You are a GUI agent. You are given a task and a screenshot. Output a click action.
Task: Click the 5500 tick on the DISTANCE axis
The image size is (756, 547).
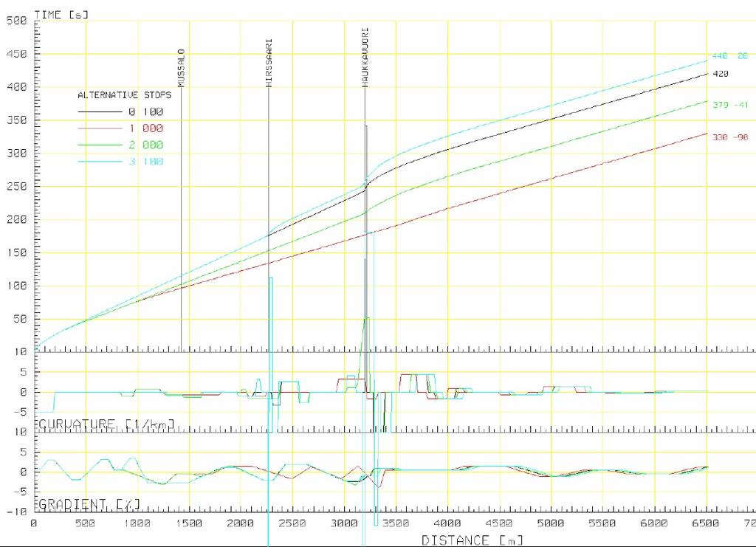pos(603,523)
